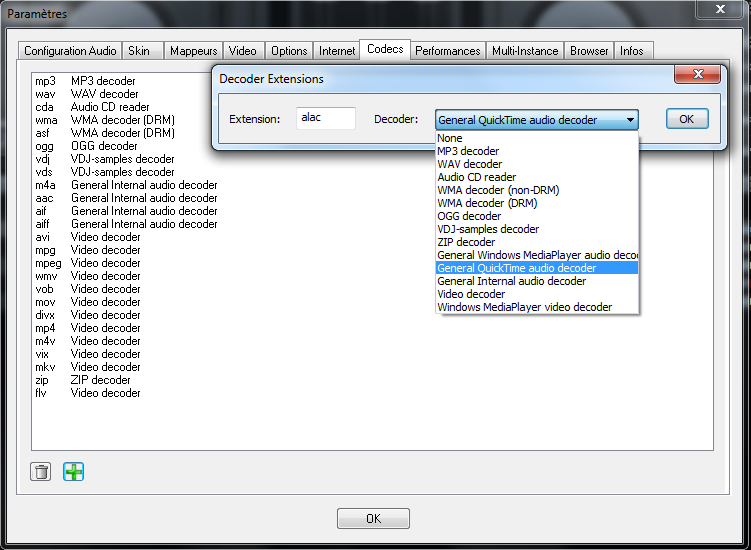Go to the Performances tab
Image resolution: width=751 pixels, height=550 pixels.
point(447,51)
